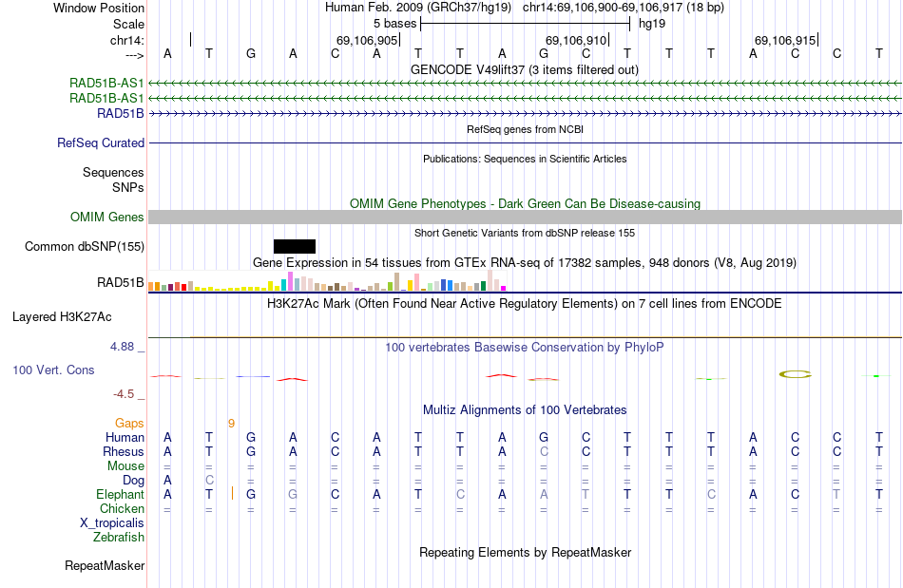The height and width of the screenshot is (588, 903).
Task: Select the Elephant species row label
Action: (x=120, y=494)
